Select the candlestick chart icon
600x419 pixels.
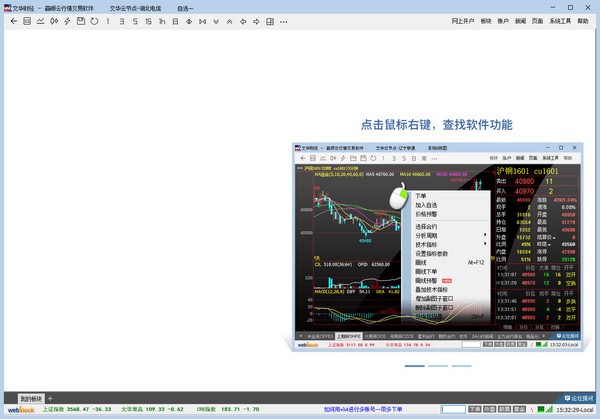point(54,21)
